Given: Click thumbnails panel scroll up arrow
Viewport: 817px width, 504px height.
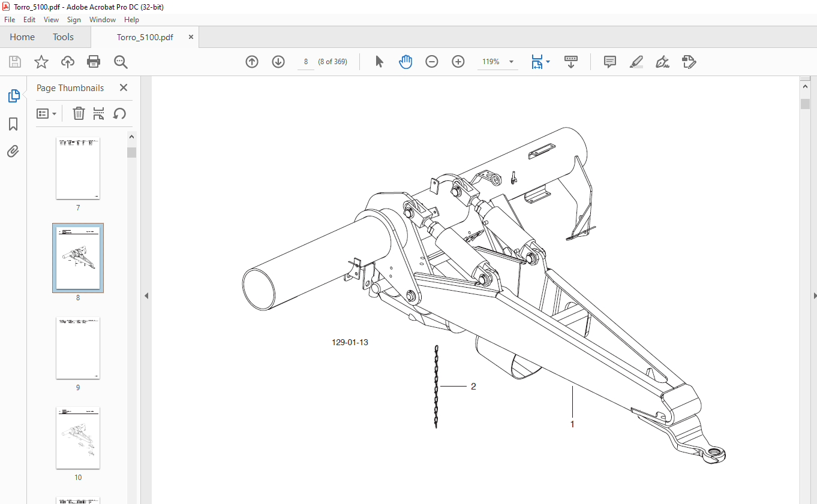Looking at the screenshot, I should [x=132, y=137].
